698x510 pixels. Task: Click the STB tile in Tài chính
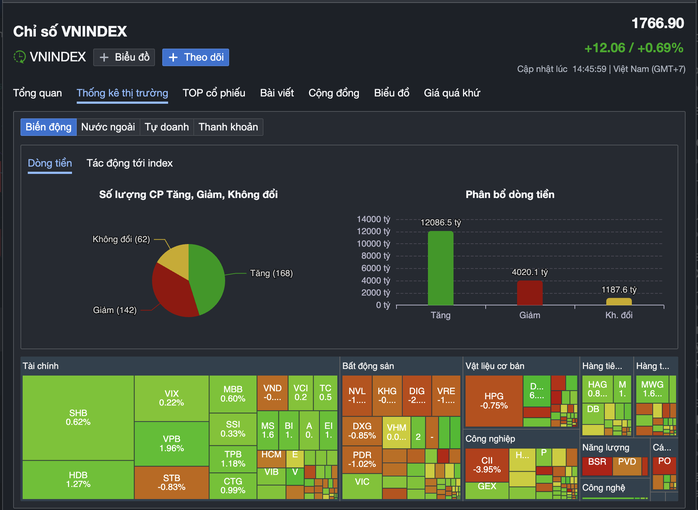[171, 482]
